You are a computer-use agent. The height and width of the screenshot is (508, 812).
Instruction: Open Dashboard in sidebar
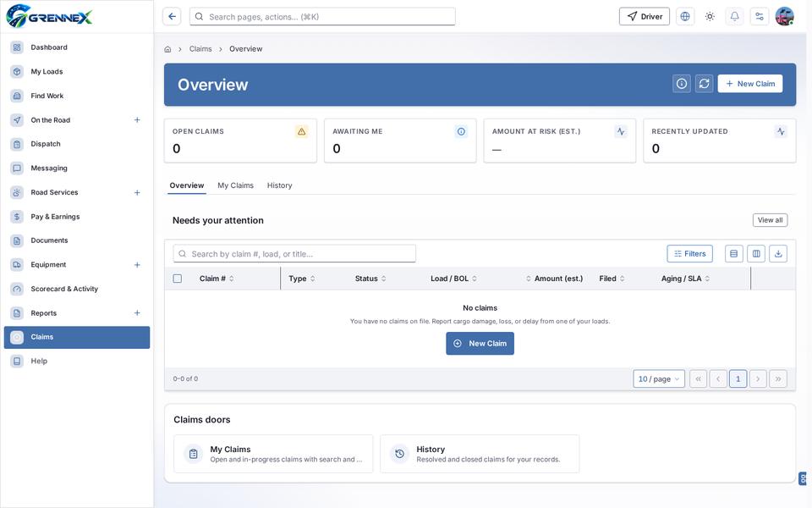[x=77, y=47]
